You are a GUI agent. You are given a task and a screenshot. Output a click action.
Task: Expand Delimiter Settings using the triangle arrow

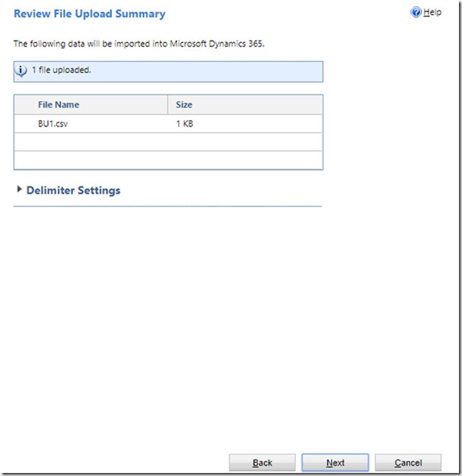pos(19,190)
